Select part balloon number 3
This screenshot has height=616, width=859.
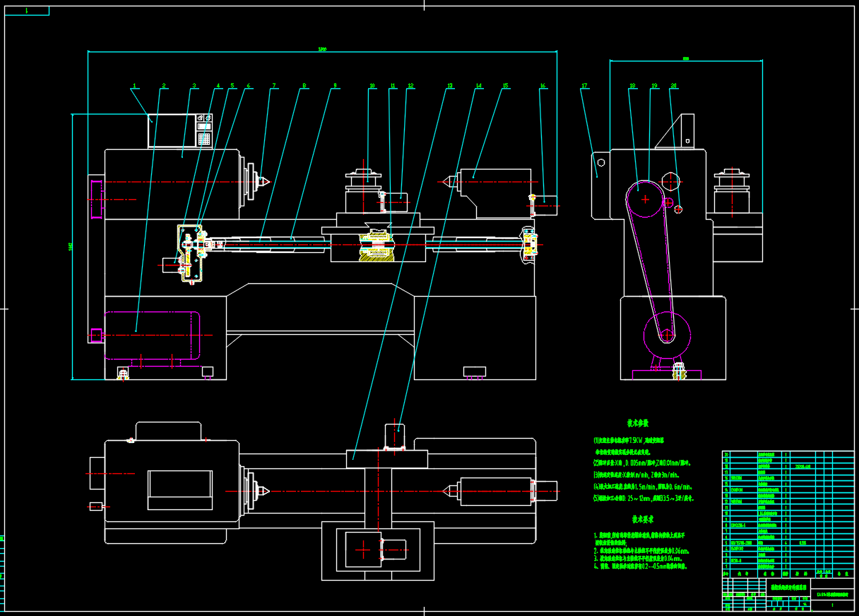click(194, 85)
